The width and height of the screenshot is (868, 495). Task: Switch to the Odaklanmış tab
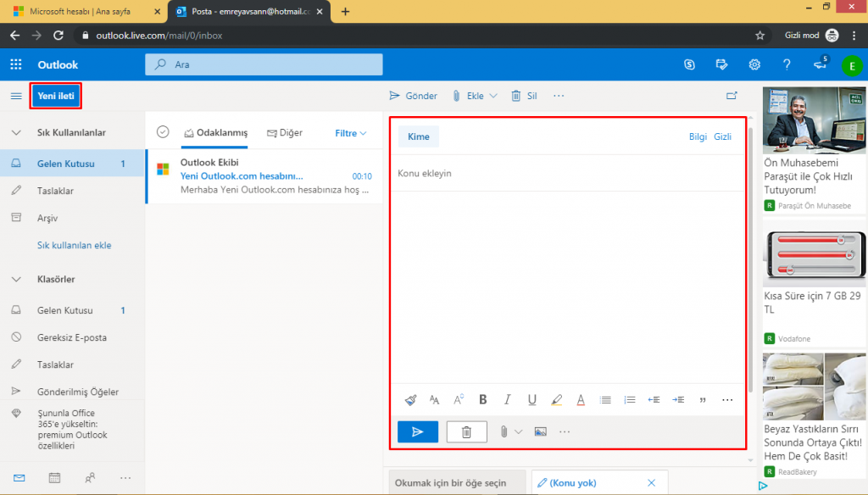(x=215, y=133)
